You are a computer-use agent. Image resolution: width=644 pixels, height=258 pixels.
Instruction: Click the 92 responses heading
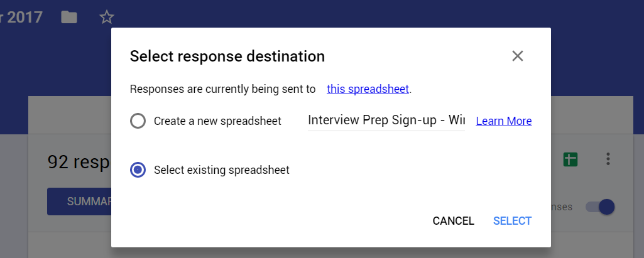pos(79,162)
